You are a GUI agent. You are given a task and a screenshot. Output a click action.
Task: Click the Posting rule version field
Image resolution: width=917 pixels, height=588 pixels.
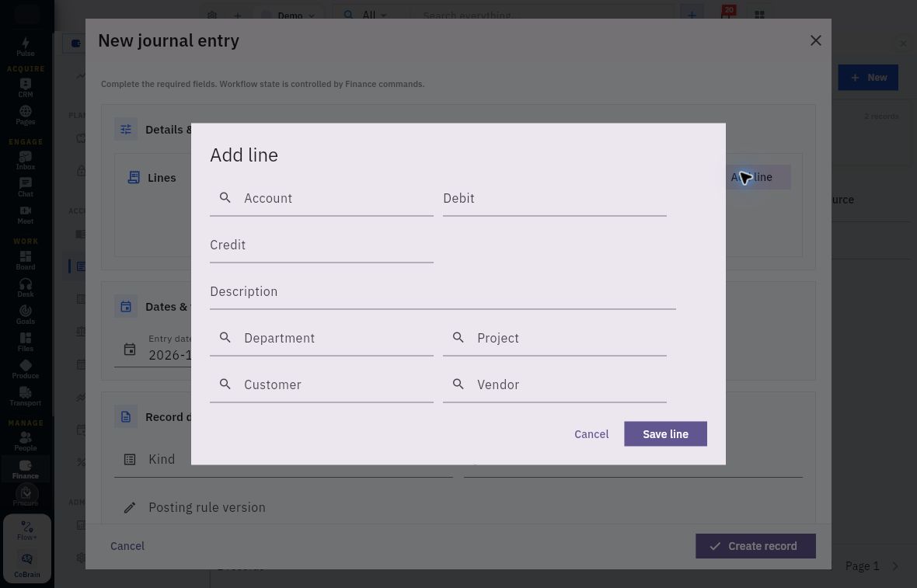pyautogui.click(x=458, y=507)
